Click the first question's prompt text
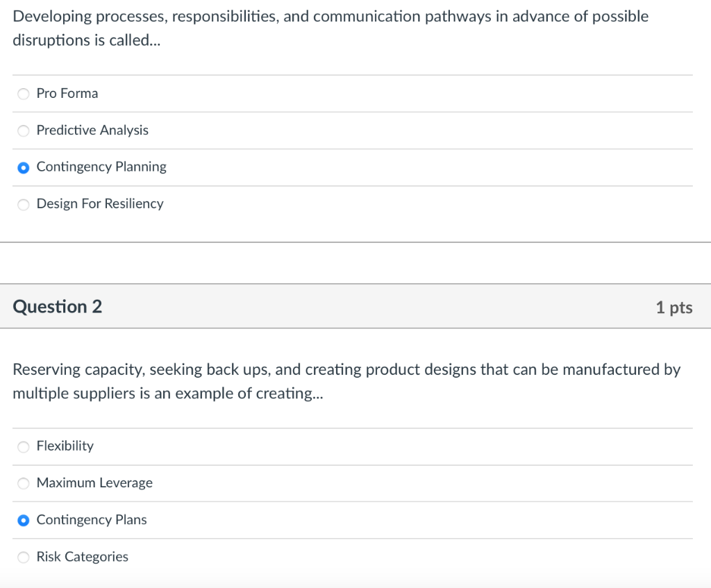Viewport: 711px width, 588px height. click(331, 28)
